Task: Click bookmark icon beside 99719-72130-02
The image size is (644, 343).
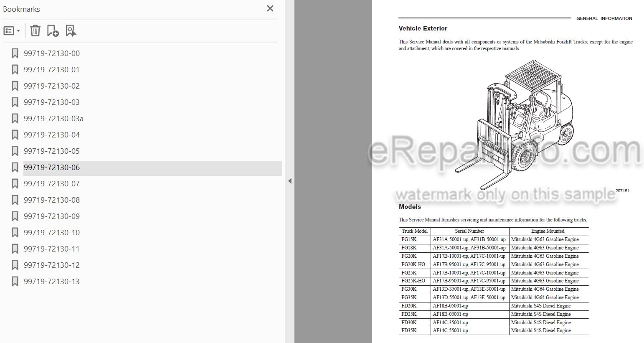Action: coord(15,86)
